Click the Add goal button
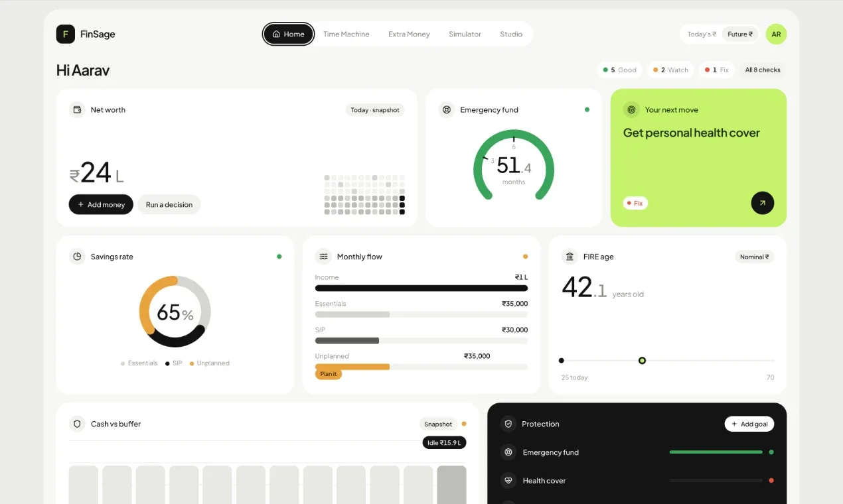843x504 pixels. pos(749,424)
